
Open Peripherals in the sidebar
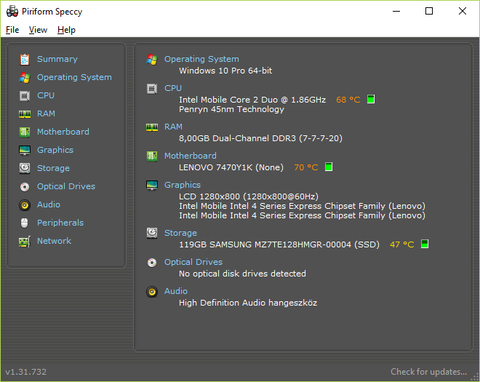click(x=60, y=223)
